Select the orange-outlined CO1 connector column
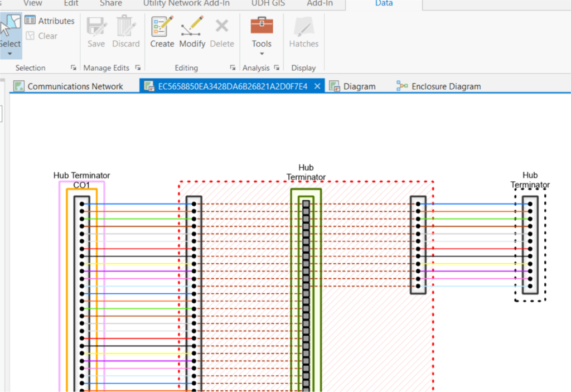This screenshot has height=392, width=571. click(x=82, y=291)
